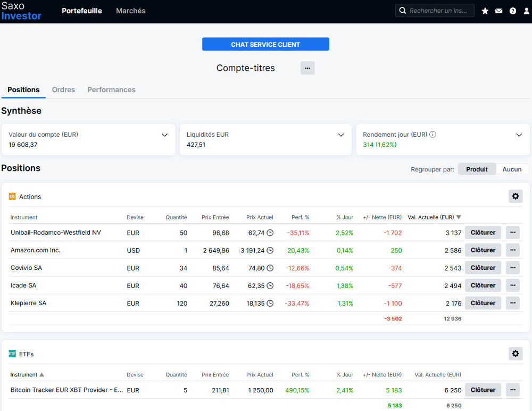Click clock icon beside Covivio price 74,80
Screen dimensions: 532x411
click(x=270, y=268)
